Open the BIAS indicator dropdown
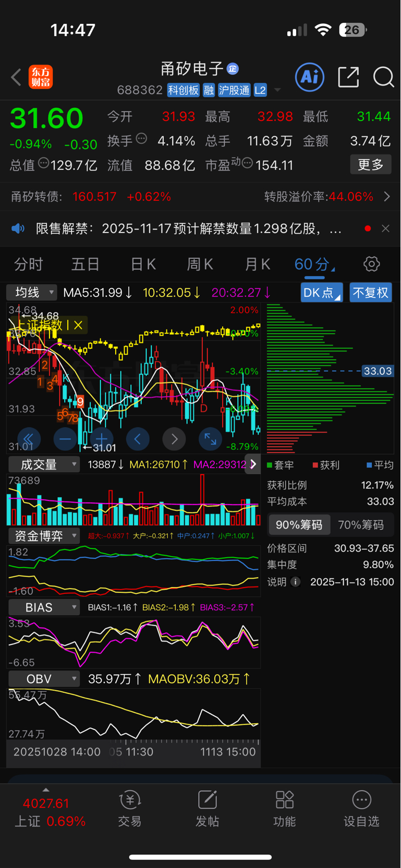The image size is (401, 868). (44, 607)
